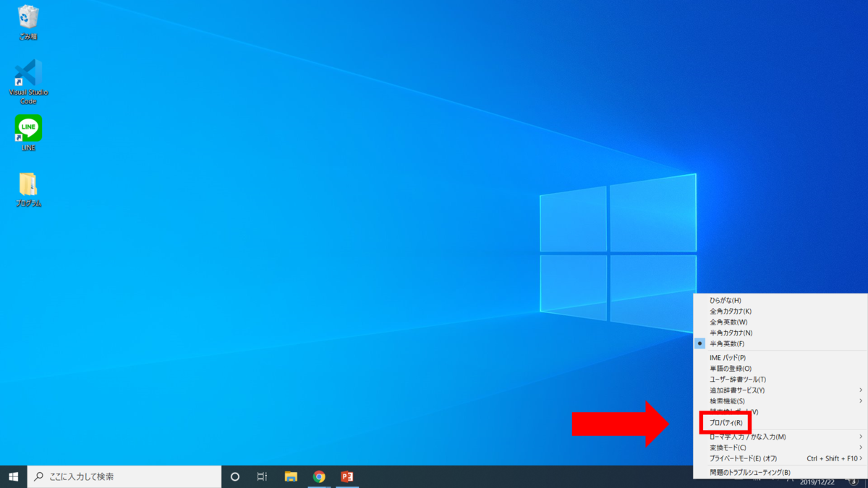Toggle プライベートモード(E) (オフ) entry
868x488 pixels.
point(780,458)
